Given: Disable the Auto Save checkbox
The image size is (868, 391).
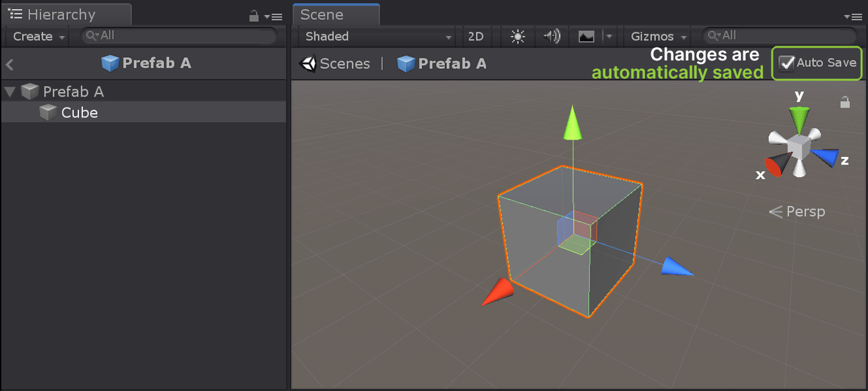Looking at the screenshot, I should (786, 63).
